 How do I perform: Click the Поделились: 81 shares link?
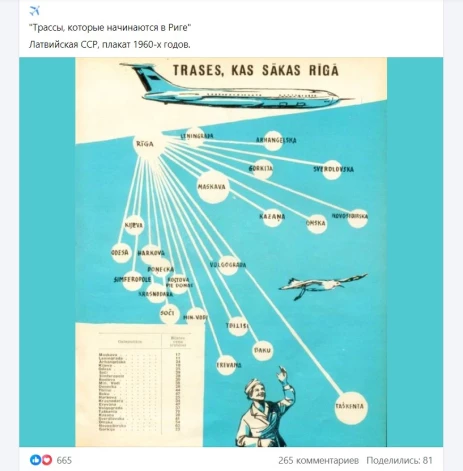tap(399, 460)
